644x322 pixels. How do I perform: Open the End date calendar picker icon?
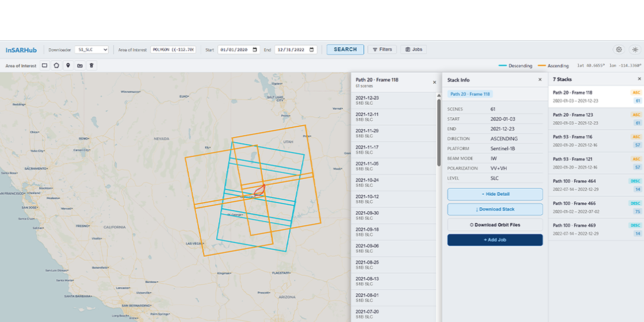tap(312, 50)
